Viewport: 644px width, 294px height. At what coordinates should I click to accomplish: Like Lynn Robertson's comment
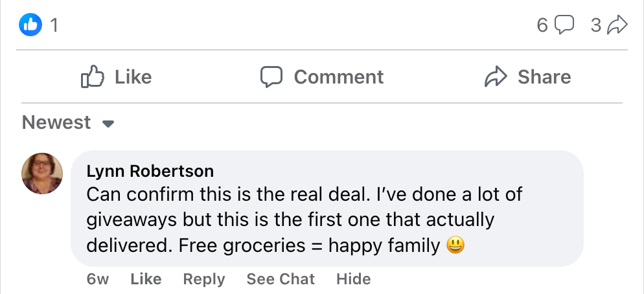point(146,279)
